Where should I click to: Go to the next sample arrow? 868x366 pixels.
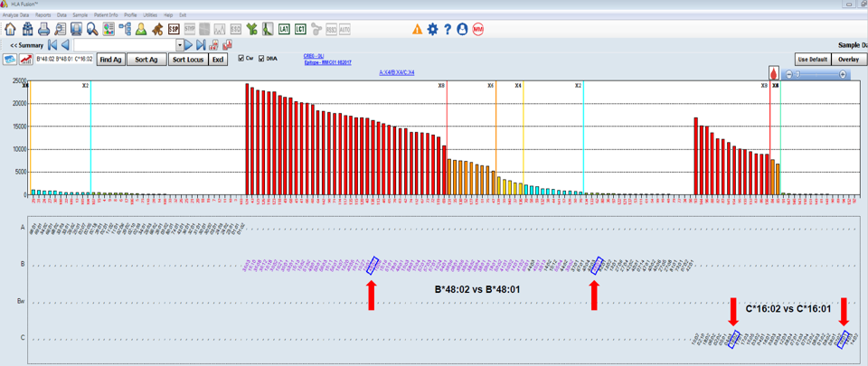189,45
